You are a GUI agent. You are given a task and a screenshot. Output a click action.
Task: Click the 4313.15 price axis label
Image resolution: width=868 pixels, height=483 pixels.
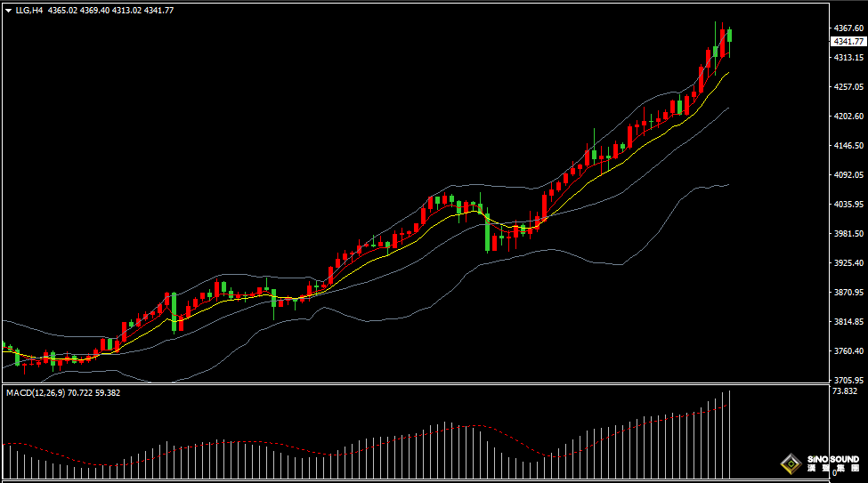(847, 58)
